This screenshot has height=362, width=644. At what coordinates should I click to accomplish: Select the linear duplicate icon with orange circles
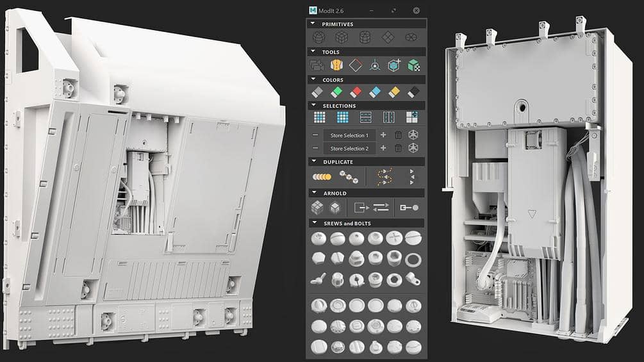coord(321,177)
